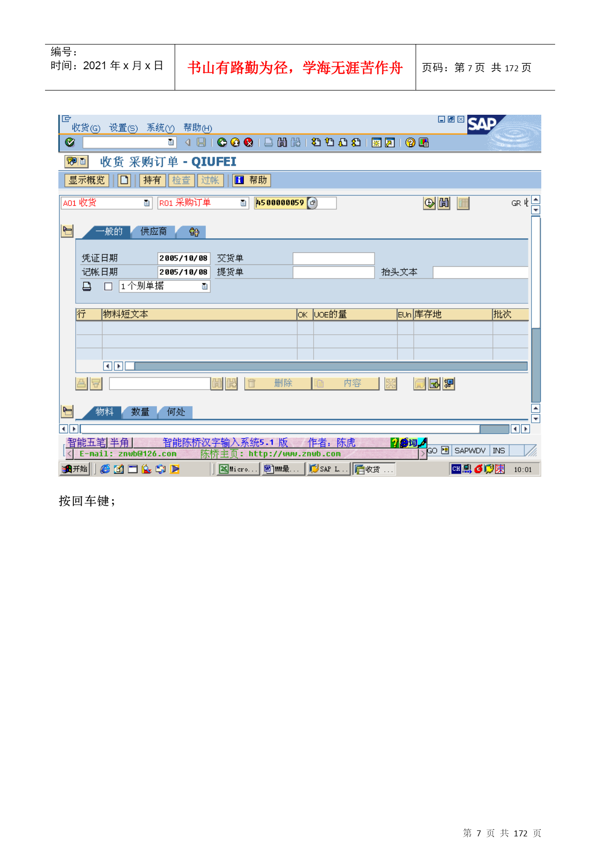The image size is (614, 868).
Task: Open the A01 收货 transaction dropdown
Action: [x=147, y=203]
